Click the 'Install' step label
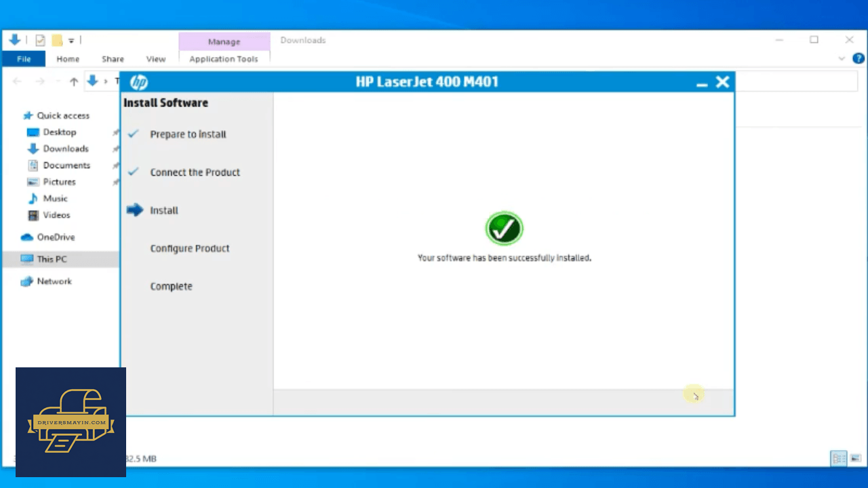 click(x=164, y=210)
